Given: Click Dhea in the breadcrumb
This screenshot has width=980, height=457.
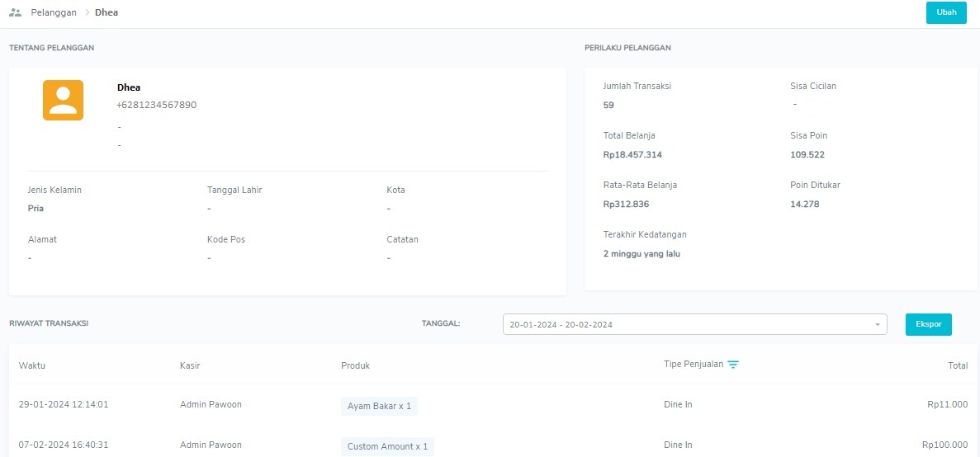Looking at the screenshot, I should click(107, 13).
